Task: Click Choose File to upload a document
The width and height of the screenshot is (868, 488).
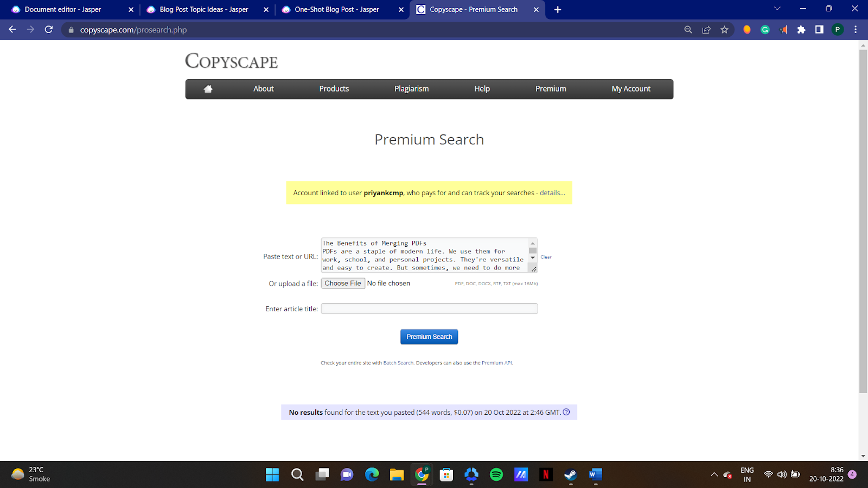Action: pyautogui.click(x=343, y=284)
